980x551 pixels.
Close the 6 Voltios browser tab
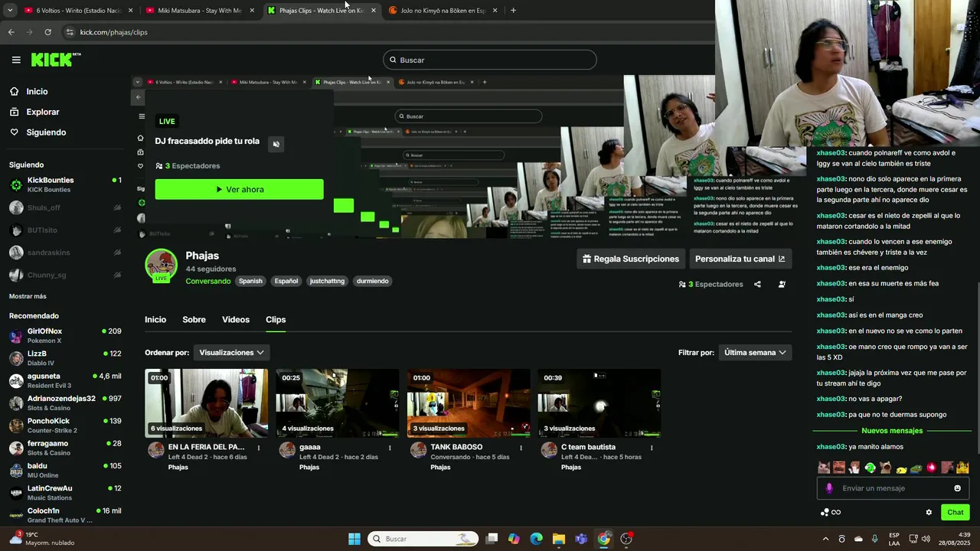(130, 11)
